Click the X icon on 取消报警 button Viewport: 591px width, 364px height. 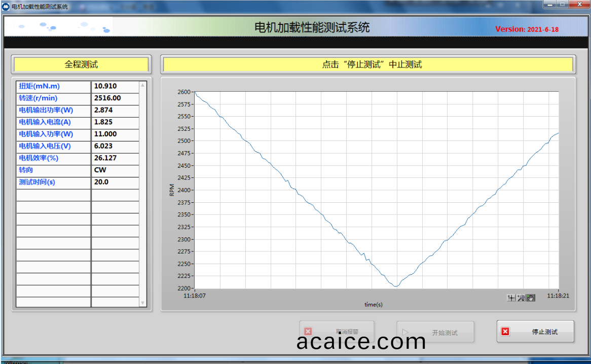[308, 332]
